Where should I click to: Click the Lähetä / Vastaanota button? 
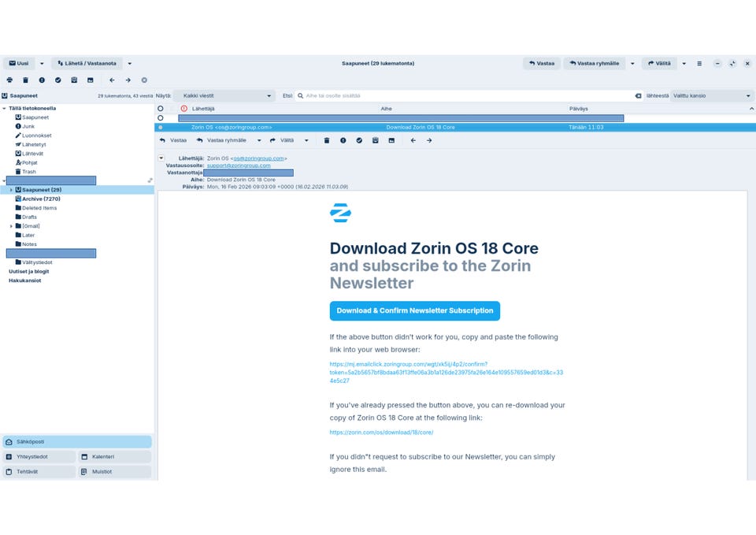pyautogui.click(x=87, y=63)
